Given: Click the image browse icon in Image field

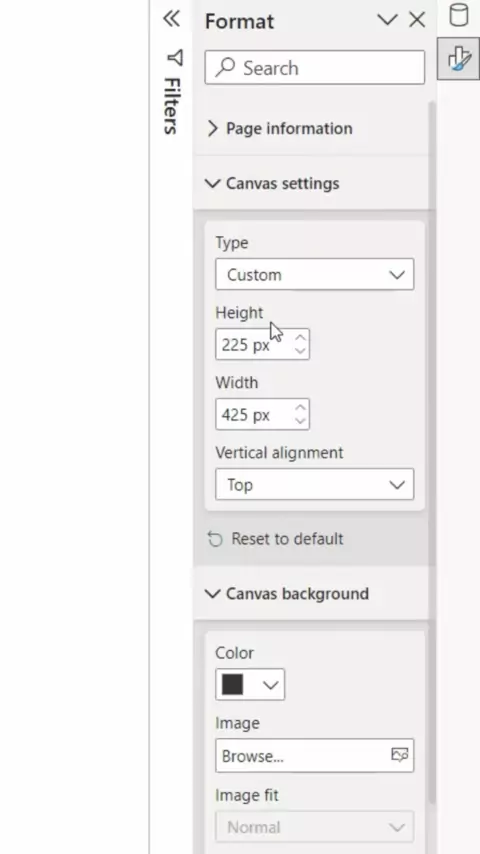Looking at the screenshot, I should (x=400, y=755).
